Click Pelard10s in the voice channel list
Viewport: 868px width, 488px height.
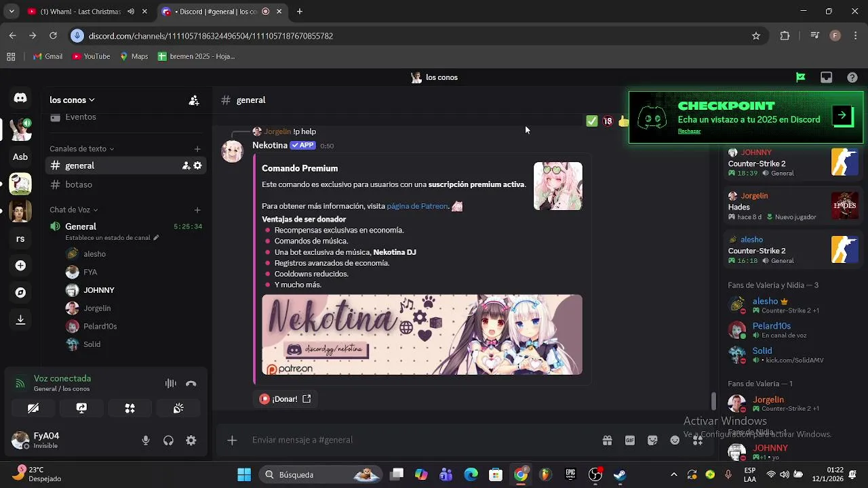tap(100, 327)
